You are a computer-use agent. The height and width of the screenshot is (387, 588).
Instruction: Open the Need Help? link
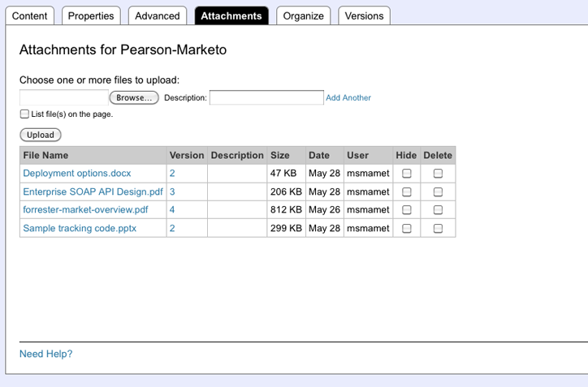coord(45,354)
